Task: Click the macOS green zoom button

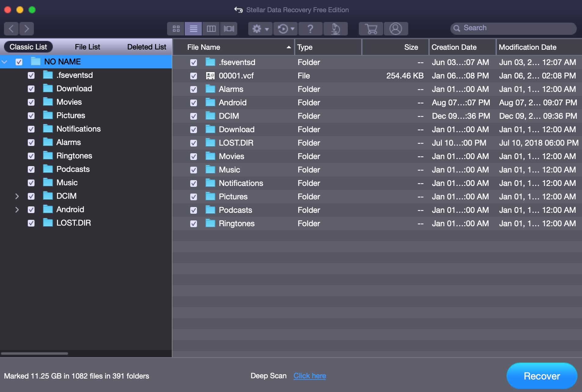Action: click(32, 10)
